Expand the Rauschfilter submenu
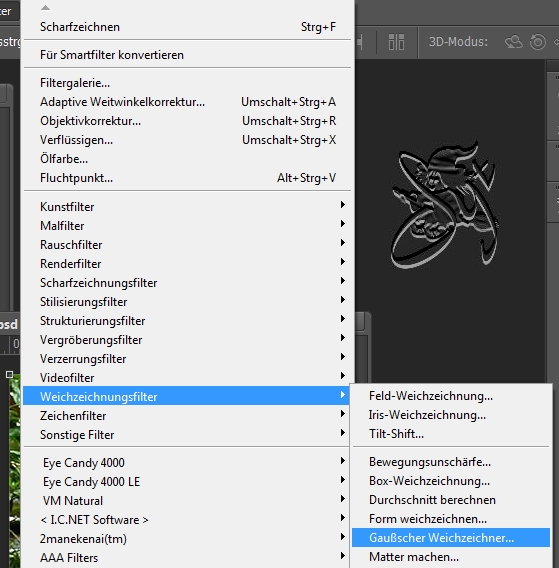 click(x=187, y=245)
